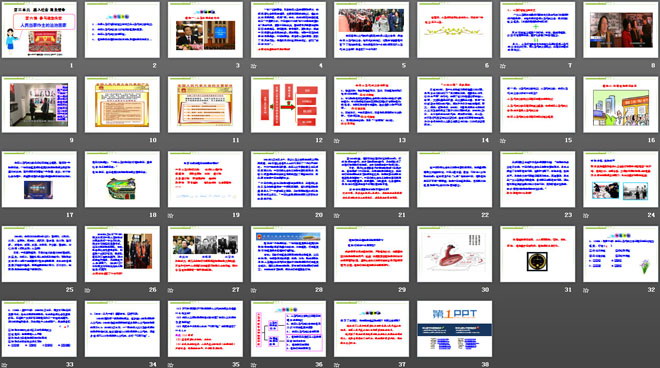Click the animation star icon under slide 19

pos(170,216)
